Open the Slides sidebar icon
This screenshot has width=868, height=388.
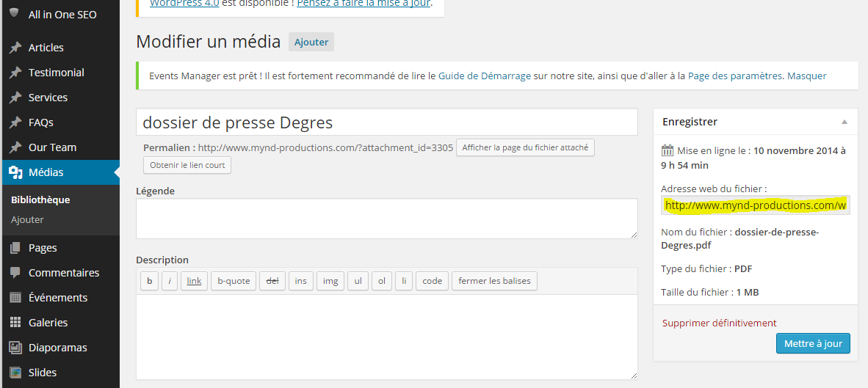click(x=15, y=373)
